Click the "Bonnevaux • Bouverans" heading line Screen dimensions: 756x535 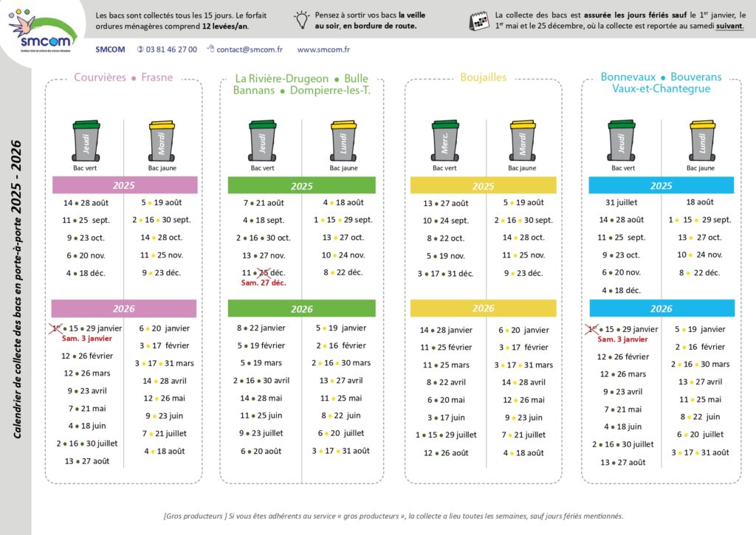(x=661, y=77)
